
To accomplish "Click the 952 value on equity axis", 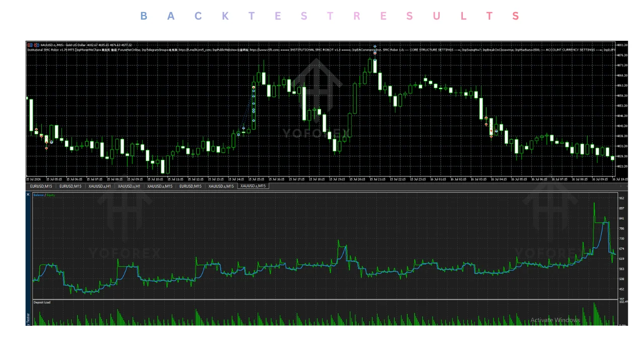I will tap(621, 198).
